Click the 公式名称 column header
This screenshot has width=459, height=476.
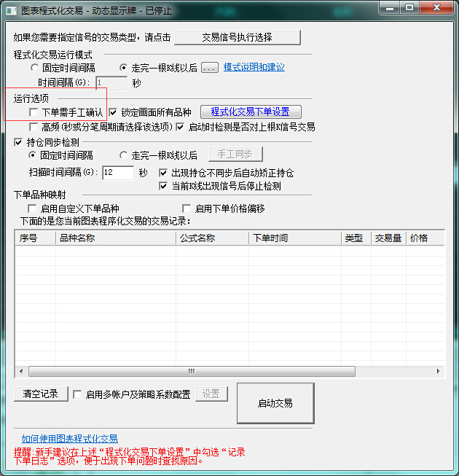[212, 238]
